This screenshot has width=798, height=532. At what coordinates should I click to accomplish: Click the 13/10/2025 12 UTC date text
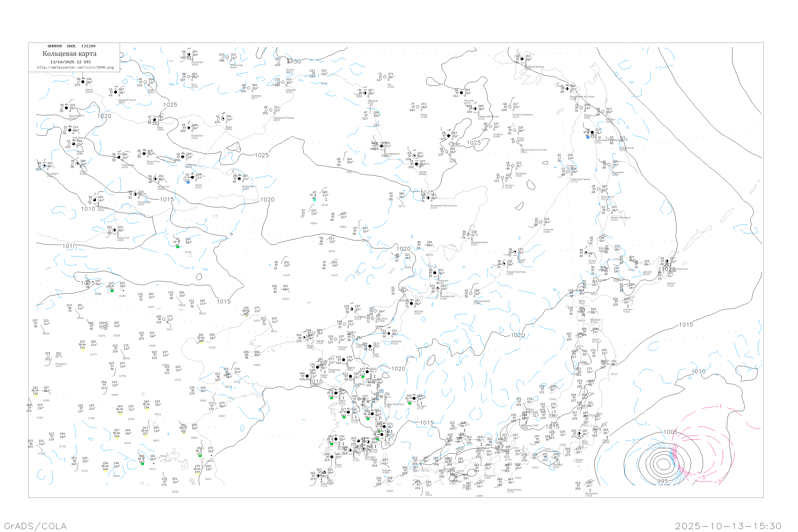point(70,62)
